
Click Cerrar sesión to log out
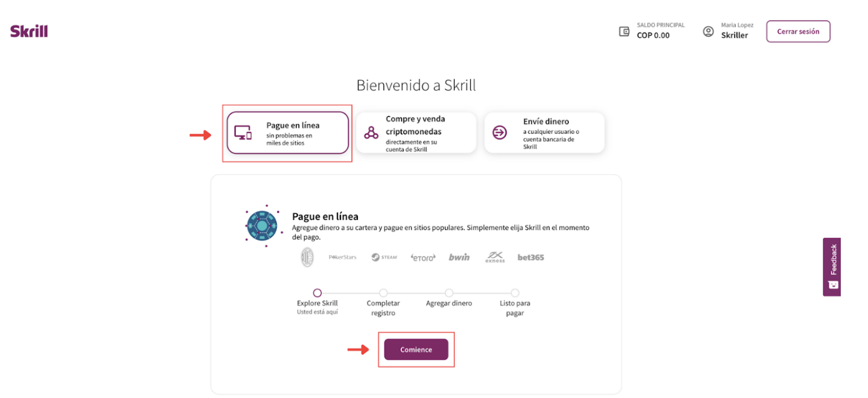tap(798, 31)
